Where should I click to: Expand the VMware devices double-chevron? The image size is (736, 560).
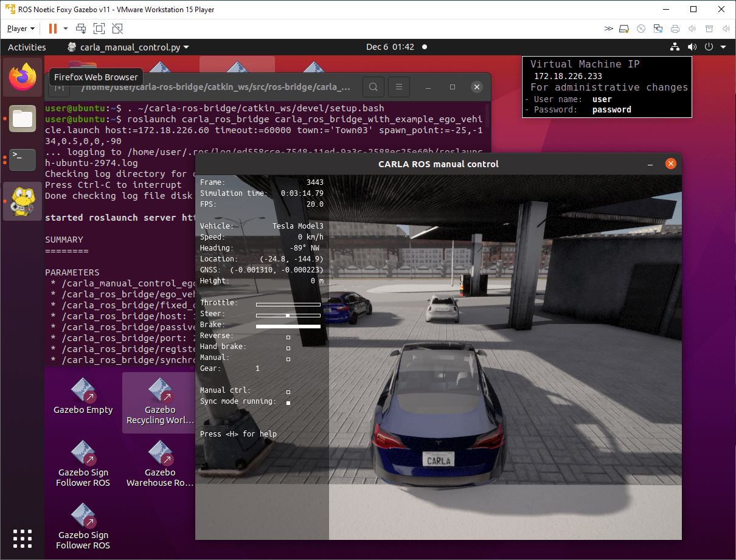(x=609, y=29)
